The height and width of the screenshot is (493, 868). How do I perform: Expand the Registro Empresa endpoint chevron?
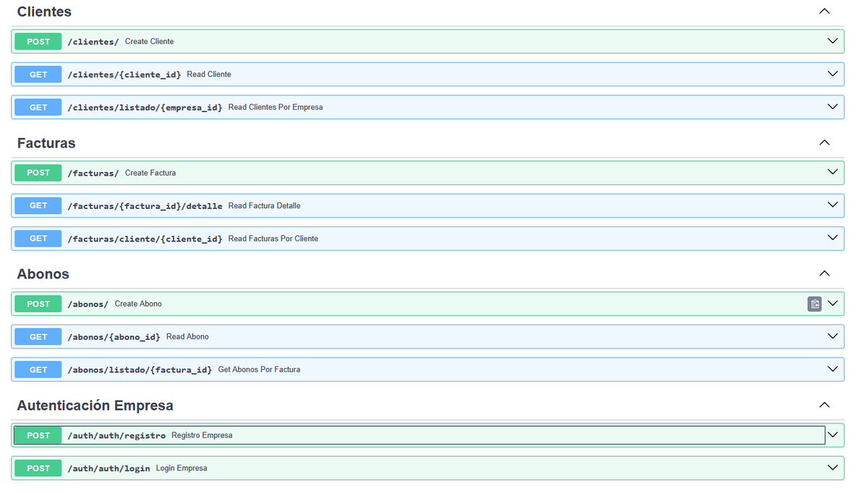click(x=833, y=435)
